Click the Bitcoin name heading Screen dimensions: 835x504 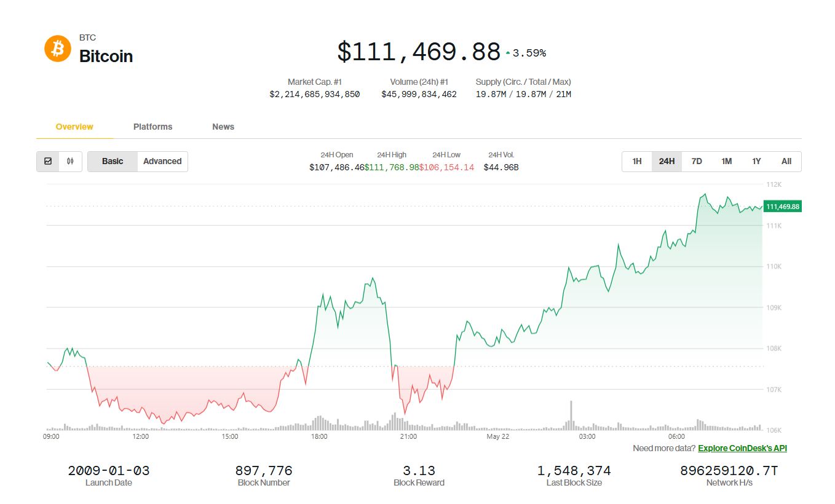[106, 56]
